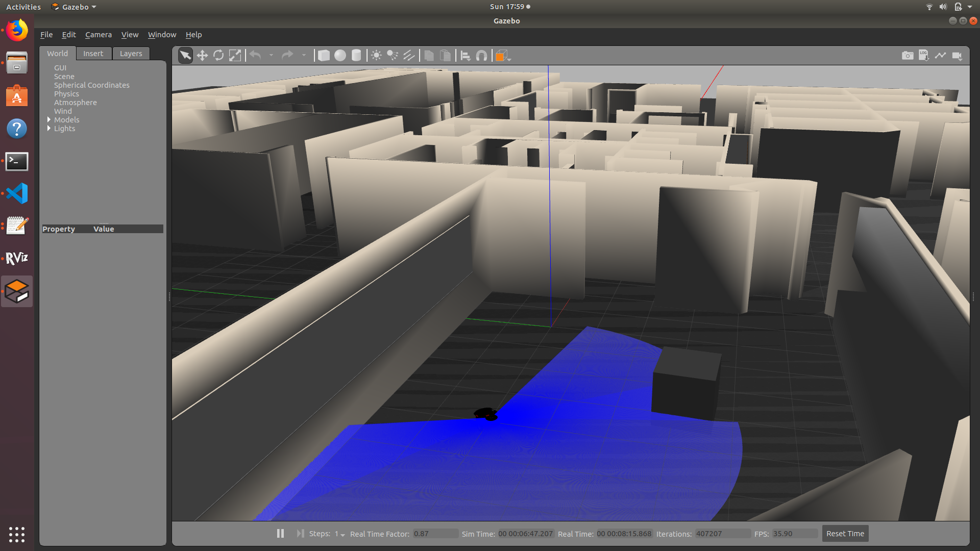980x551 pixels.
Task: Add a spot light
Action: point(393,56)
